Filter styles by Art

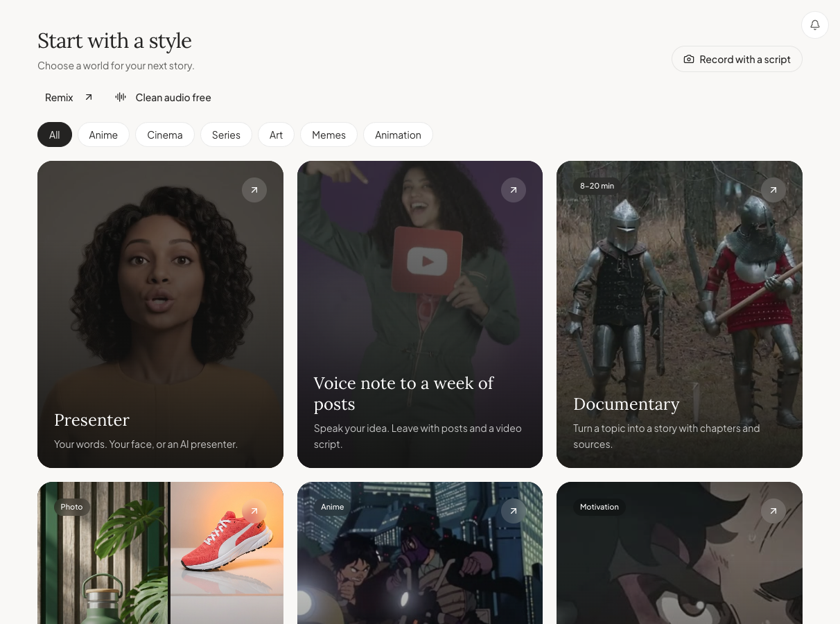coord(276,135)
